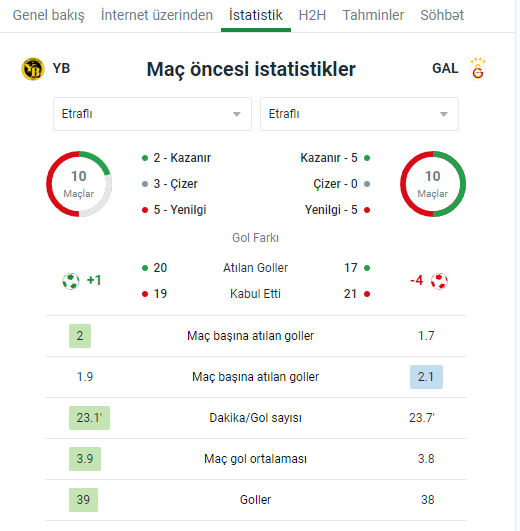Click YB's 10 Maçlar donut chart
The width and height of the screenshot is (520, 531).
pyautogui.click(x=79, y=184)
